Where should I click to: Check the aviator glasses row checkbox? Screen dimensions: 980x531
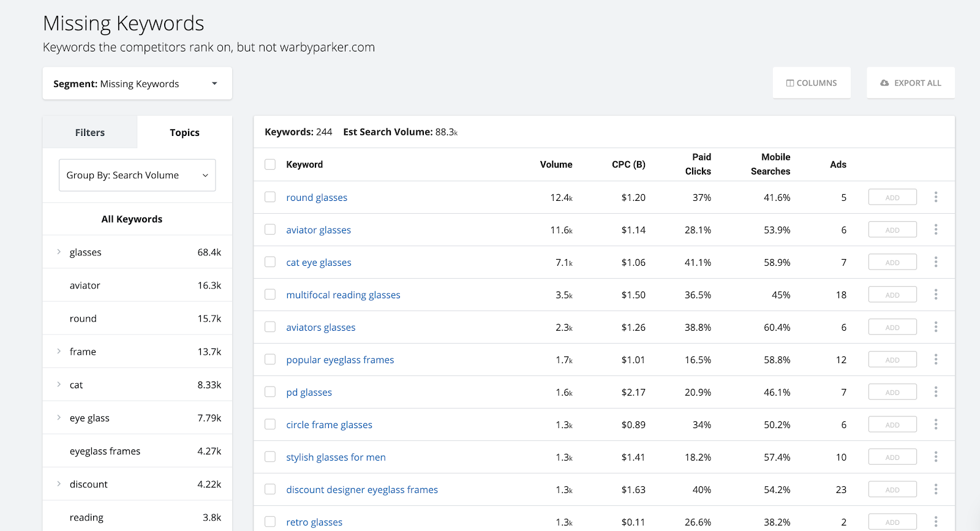point(270,229)
